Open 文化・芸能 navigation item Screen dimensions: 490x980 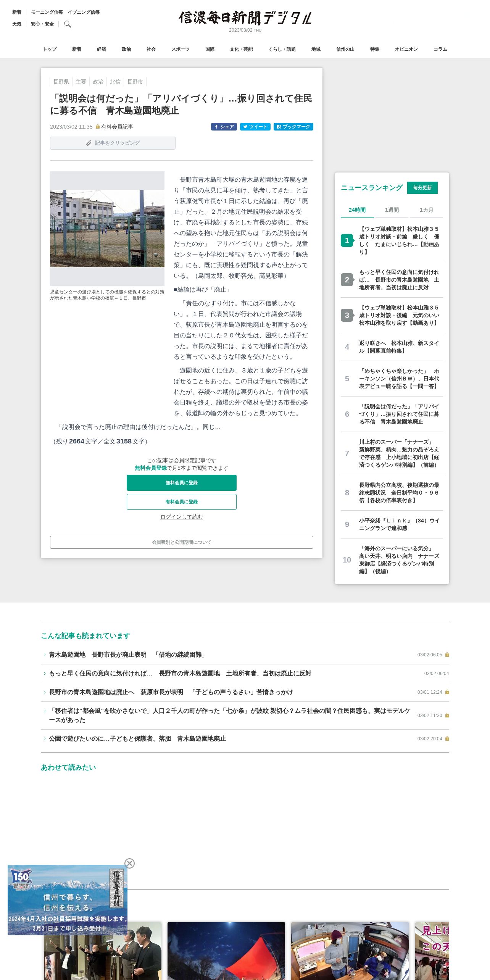(241, 49)
